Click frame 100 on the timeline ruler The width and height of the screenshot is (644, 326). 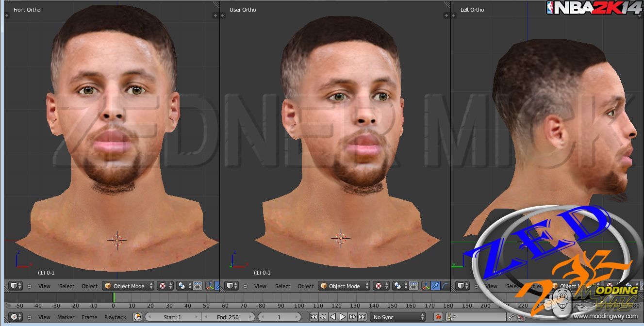299,306
